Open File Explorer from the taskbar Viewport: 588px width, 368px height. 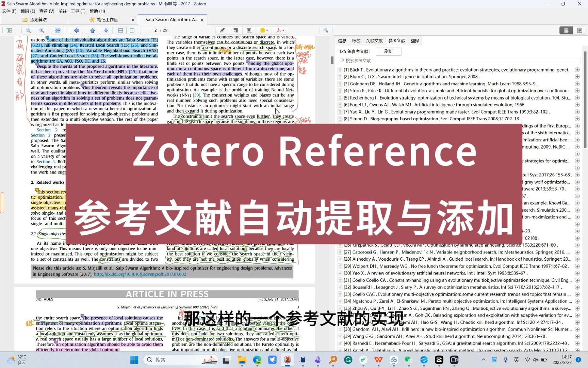[x=242, y=360]
